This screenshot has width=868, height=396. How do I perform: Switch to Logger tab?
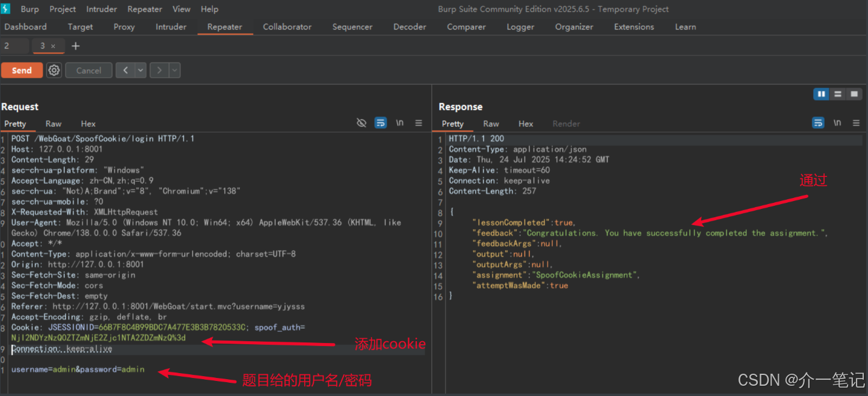click(520, 27)
